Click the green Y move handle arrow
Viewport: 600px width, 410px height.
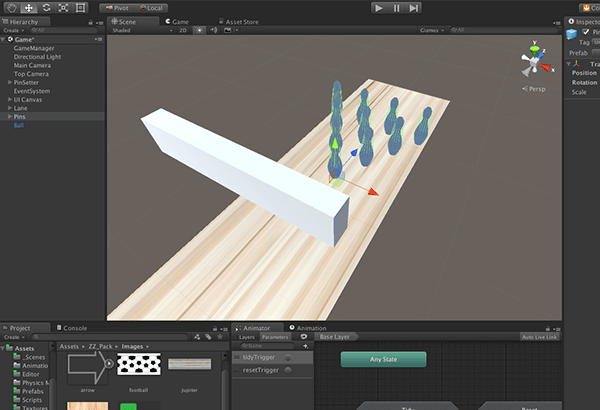coord(335,144)
